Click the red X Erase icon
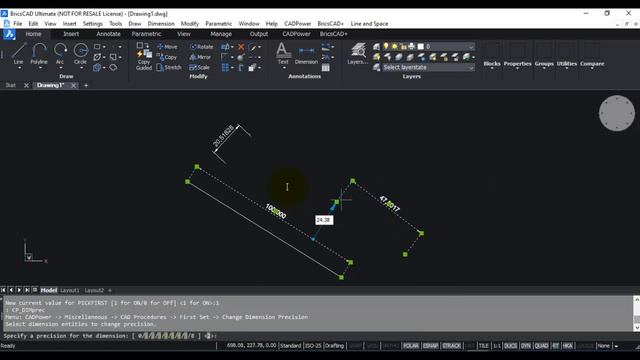Image resolution: width=640 pixels, height=360 pixels. click(241, 47)
